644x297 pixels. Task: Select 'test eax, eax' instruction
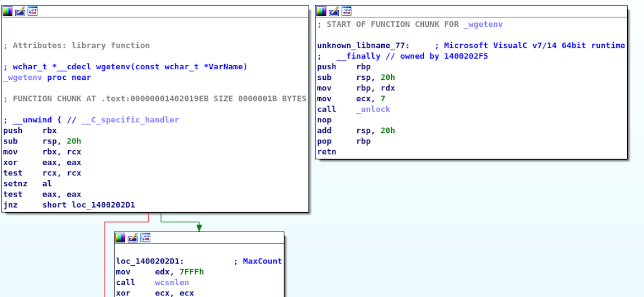coord(42,194)
